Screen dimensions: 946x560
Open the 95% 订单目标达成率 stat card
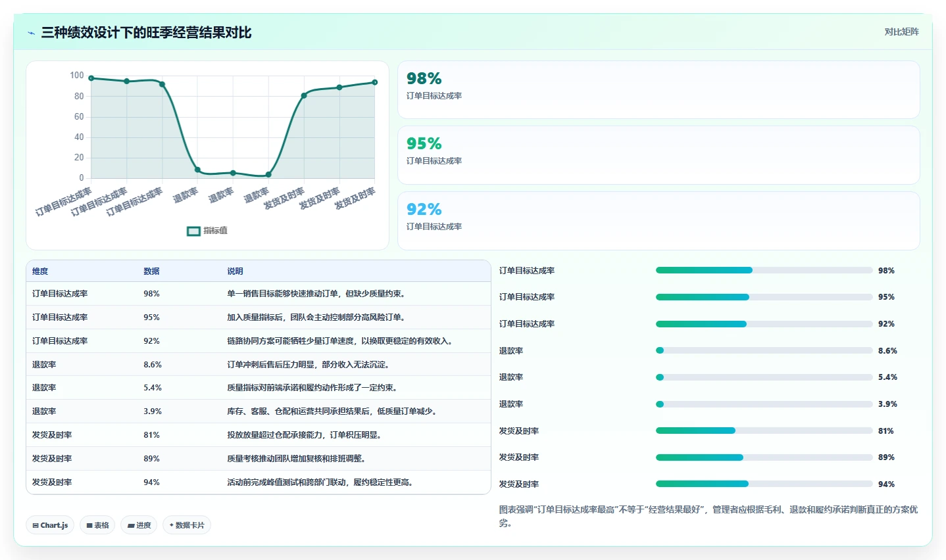659,155
